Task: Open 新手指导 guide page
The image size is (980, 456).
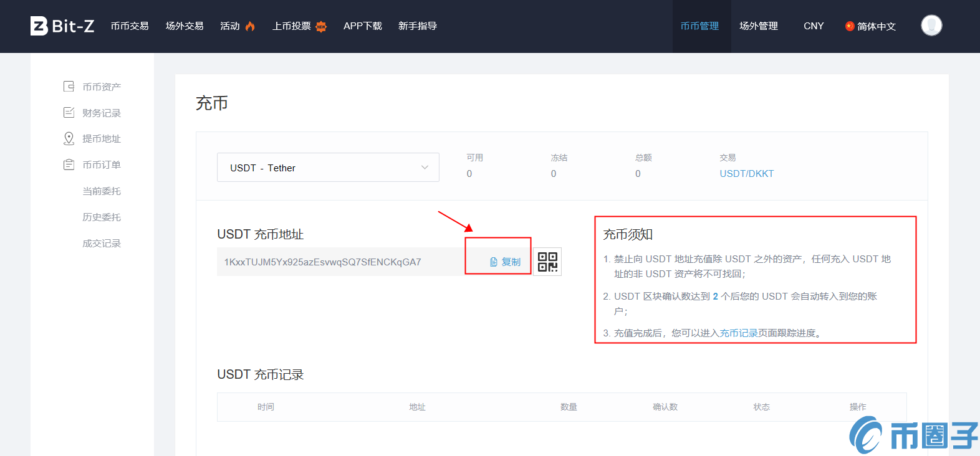Action: (x=418, y=26)
